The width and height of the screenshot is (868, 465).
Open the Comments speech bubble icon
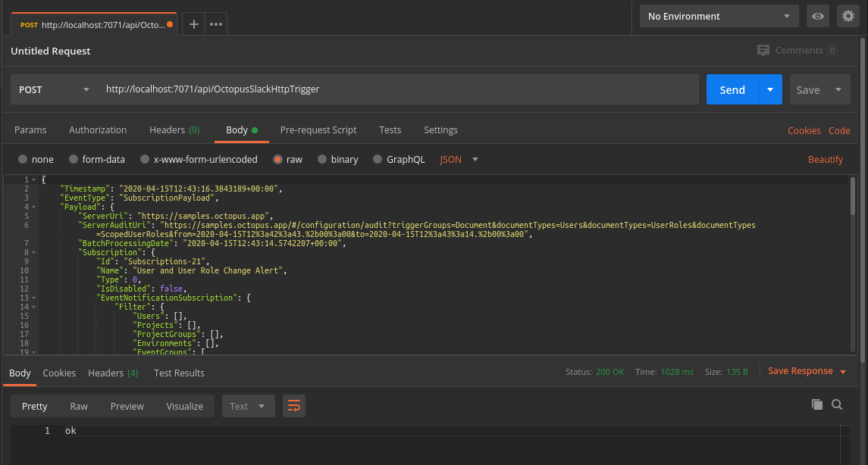click(x=763, y=50)
